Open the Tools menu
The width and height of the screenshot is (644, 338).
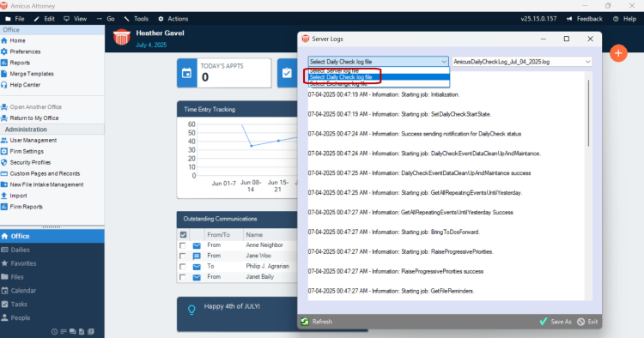click(x=137, y=19)
